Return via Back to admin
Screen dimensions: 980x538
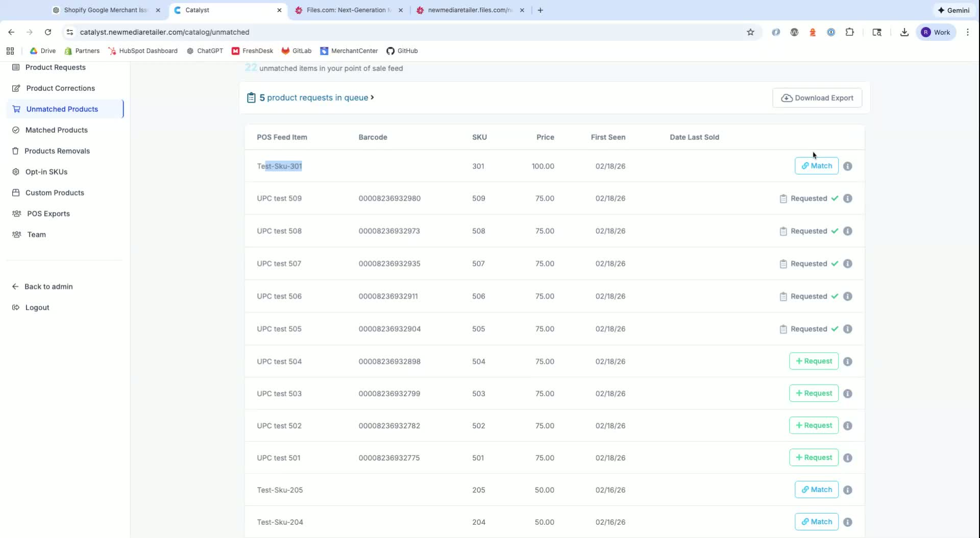point(48,287)
